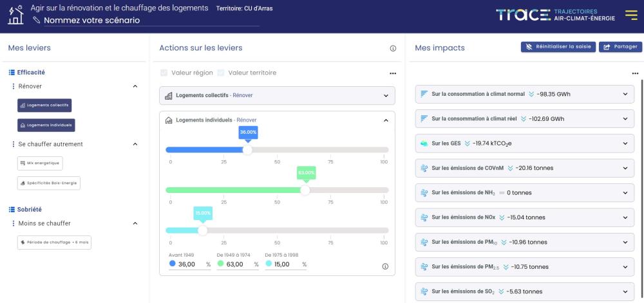Open three-dot menu in Mes impacts panel
644x303 pixels.
coord(635,73)
